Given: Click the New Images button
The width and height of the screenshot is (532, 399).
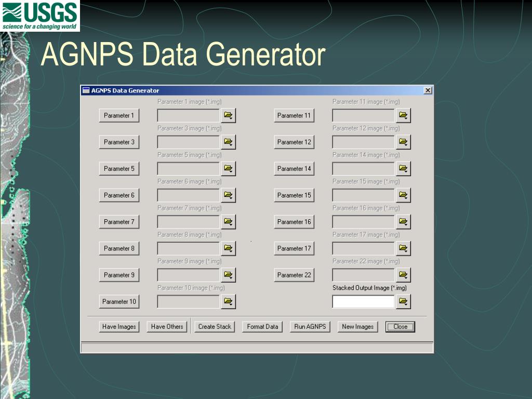Looking at the screenshot, I should pos(357,327).
